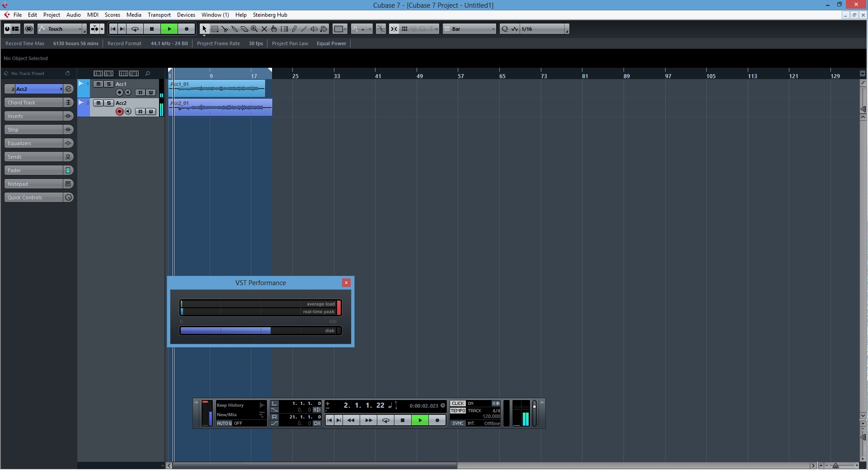Toggle CLICK metronome in transport panel
Screen dimensions: 868x470
(x=458, y=404)
